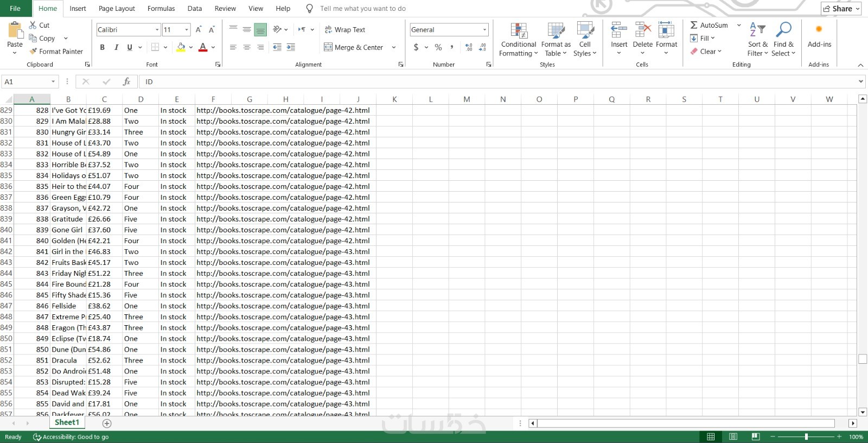Switch to Page Layout view in status bar
This screenshot has width=868, height=443.
(733, 437)
